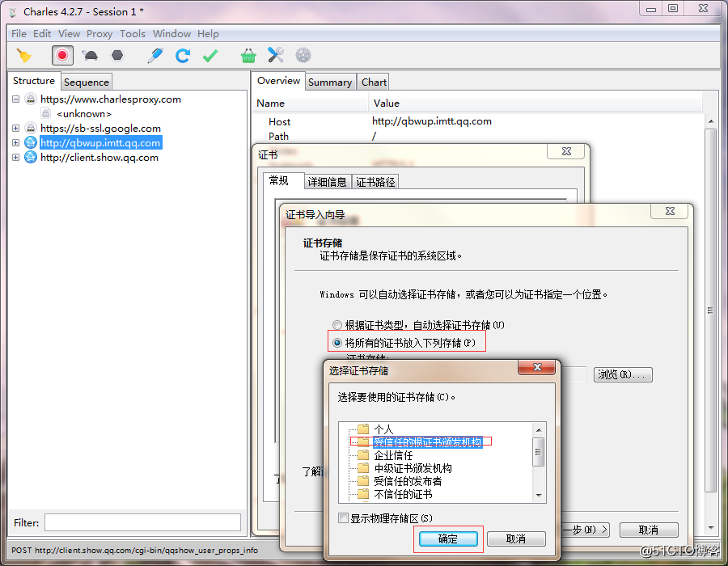Collapse the www.charlesproxy.com tree node
Viewport: 728px width, 566px height.
tap(16, 99)
